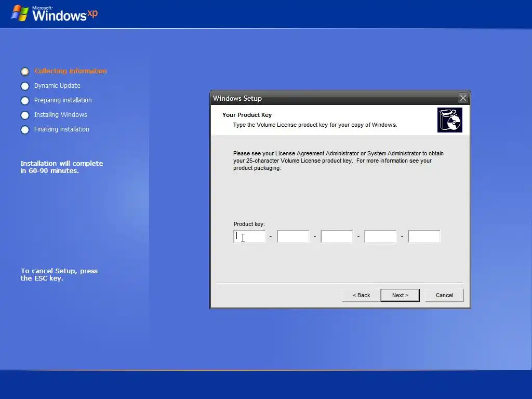Image resolution: width=532 pixels, height=399 pixels.
Task: Click the Dynamic Update step bullet
Action: (25, 86)
